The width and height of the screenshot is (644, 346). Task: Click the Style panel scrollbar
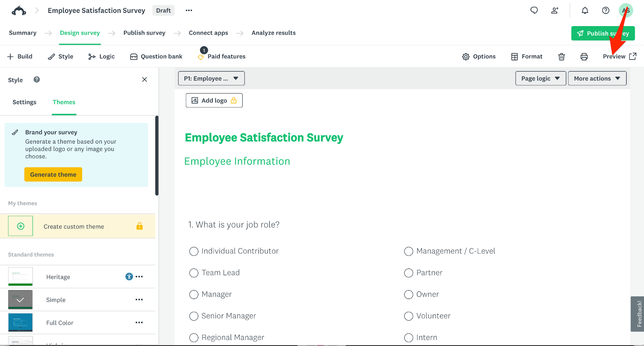pos(157,156)
